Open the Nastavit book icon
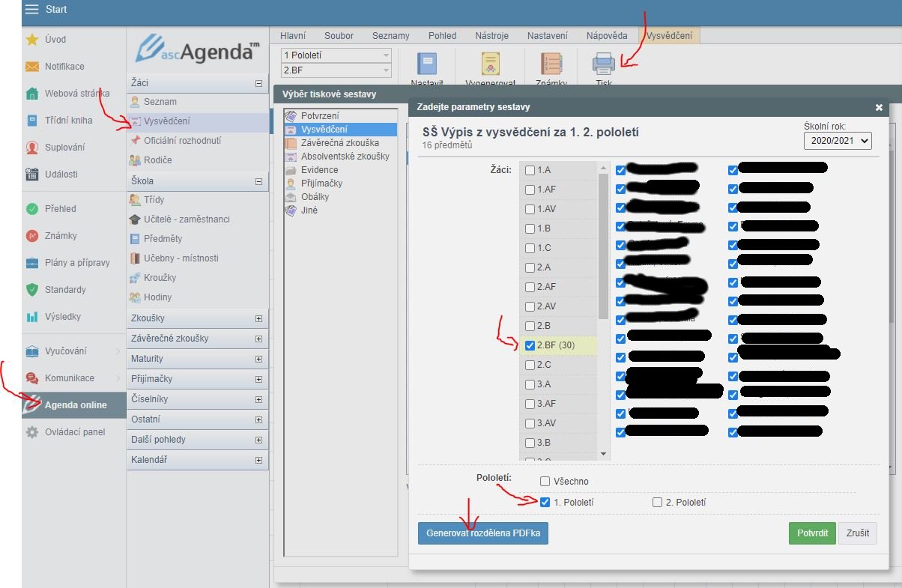This screenshot has height=588, width=902. [x=427, y=64]
